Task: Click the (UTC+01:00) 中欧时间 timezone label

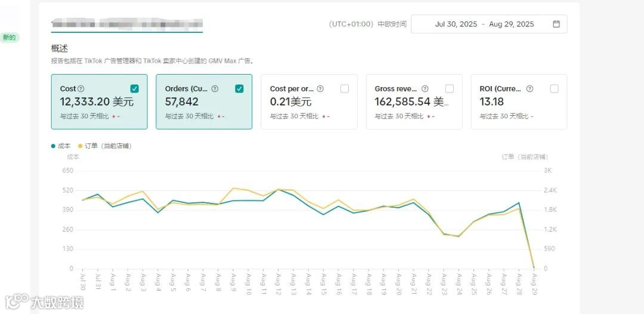Action: pos(367,24)
